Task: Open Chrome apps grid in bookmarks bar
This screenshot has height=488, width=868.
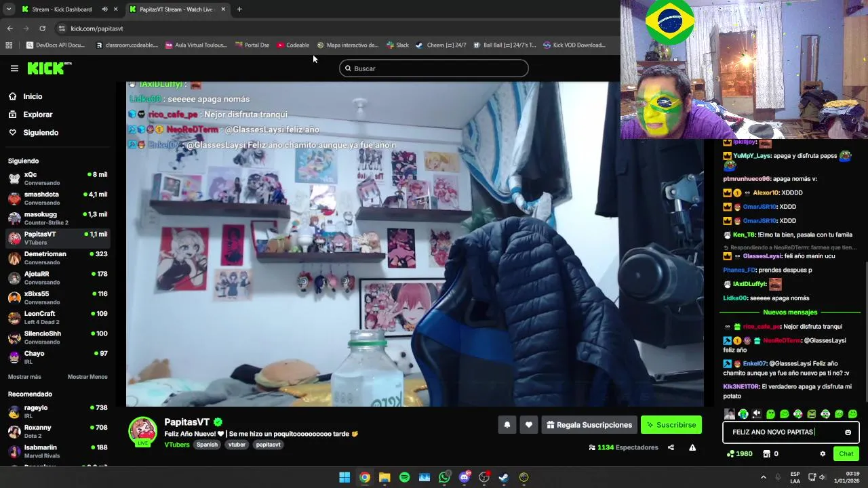Action: [9, 45]
